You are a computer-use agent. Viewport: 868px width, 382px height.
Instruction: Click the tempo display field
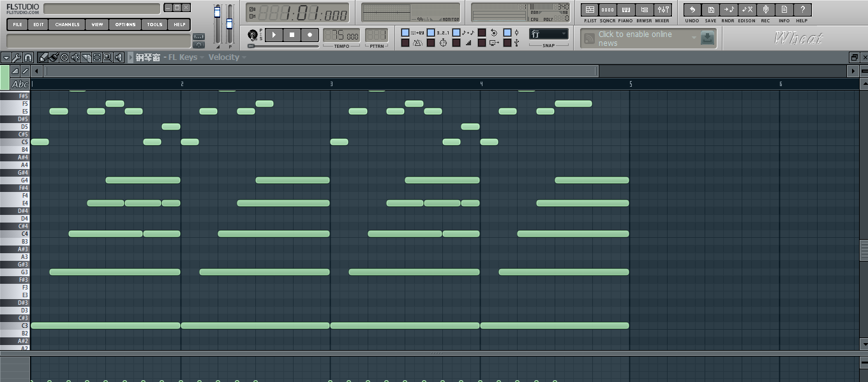click(x=340, y=35)
